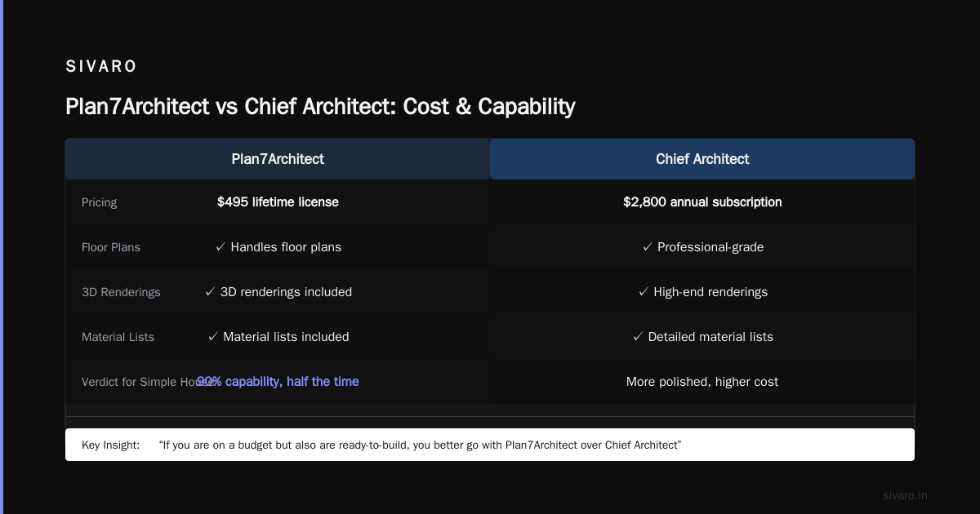Image resolution: width=980 pixels, height=514 pixels.
Task: Click the Handles floor plans cell
Action: point(278,246)
